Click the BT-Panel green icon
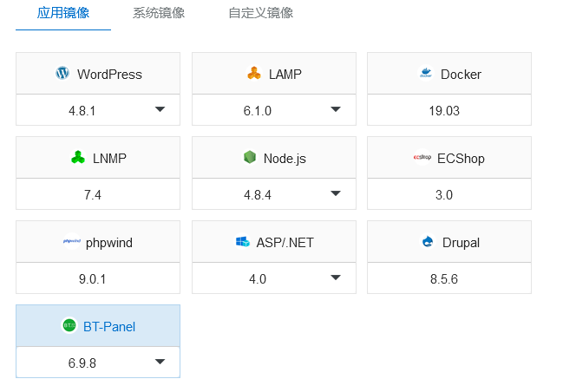 pos(69,326)
